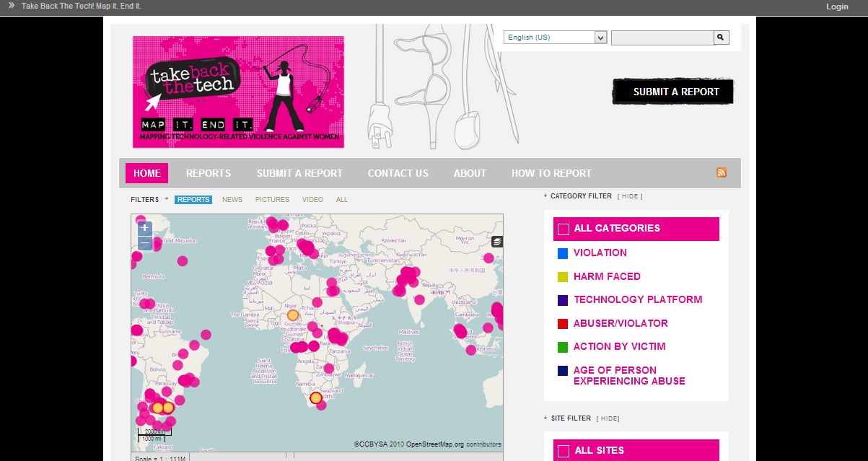Select ALL CATEGORIES filter
Viewport: 868px width, 461px height.
point(636,229)
